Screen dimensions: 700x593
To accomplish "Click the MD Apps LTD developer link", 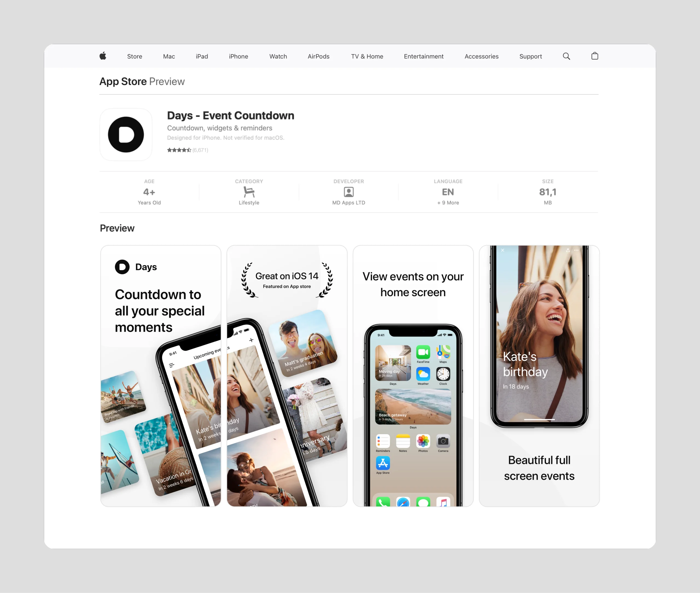I will (349, 203).
